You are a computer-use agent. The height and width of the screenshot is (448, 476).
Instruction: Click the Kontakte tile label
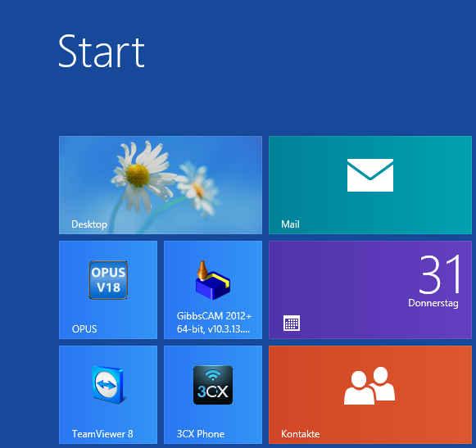[x=300, y=434]
